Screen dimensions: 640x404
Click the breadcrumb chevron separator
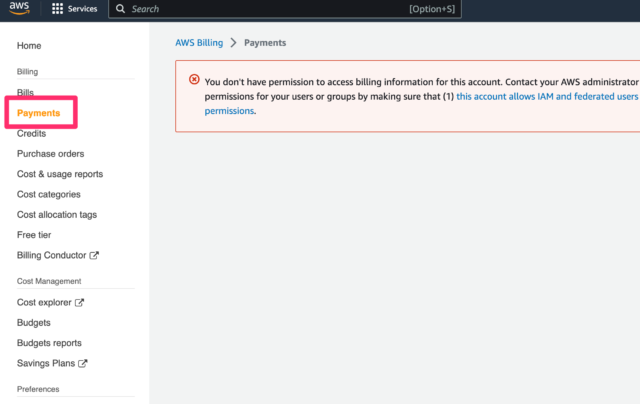(233, 42)
